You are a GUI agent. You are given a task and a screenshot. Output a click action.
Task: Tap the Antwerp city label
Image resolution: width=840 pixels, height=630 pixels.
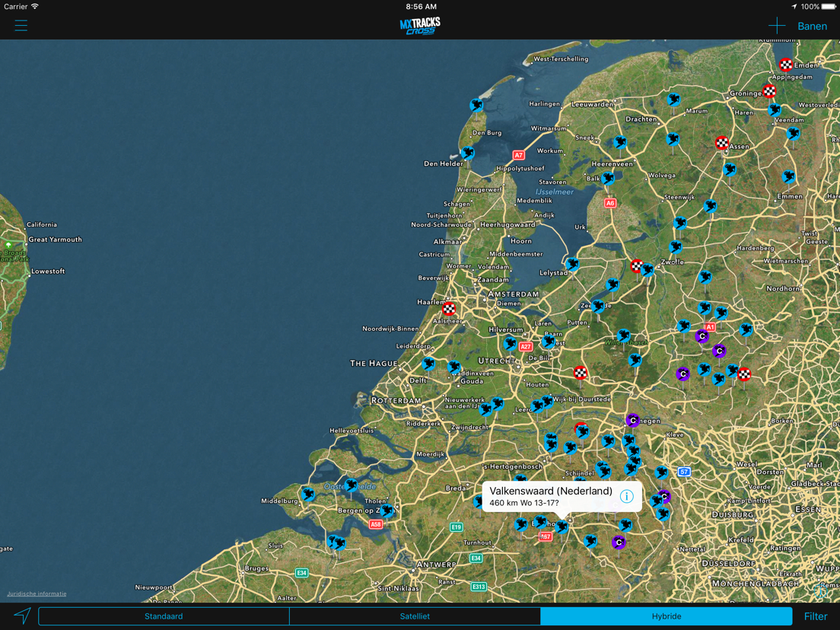pyautogui.click(x=436, y=565)
